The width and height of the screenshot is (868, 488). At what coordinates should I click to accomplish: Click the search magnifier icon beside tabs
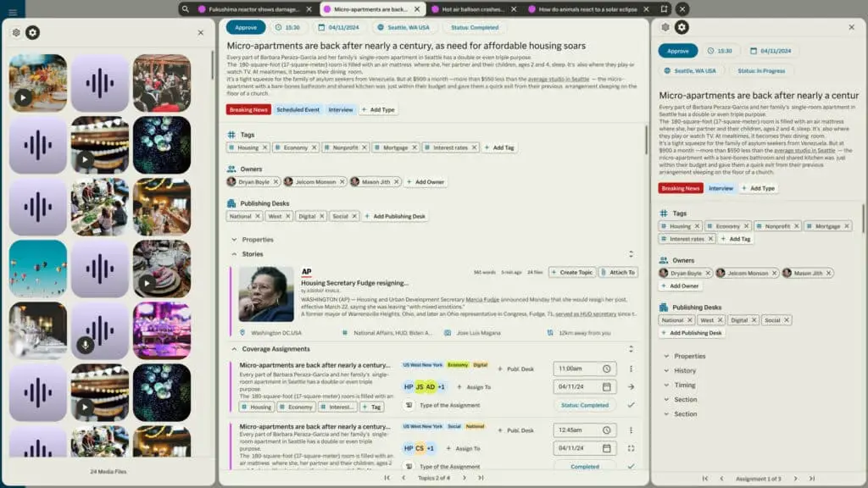click(x=186, y=9)
